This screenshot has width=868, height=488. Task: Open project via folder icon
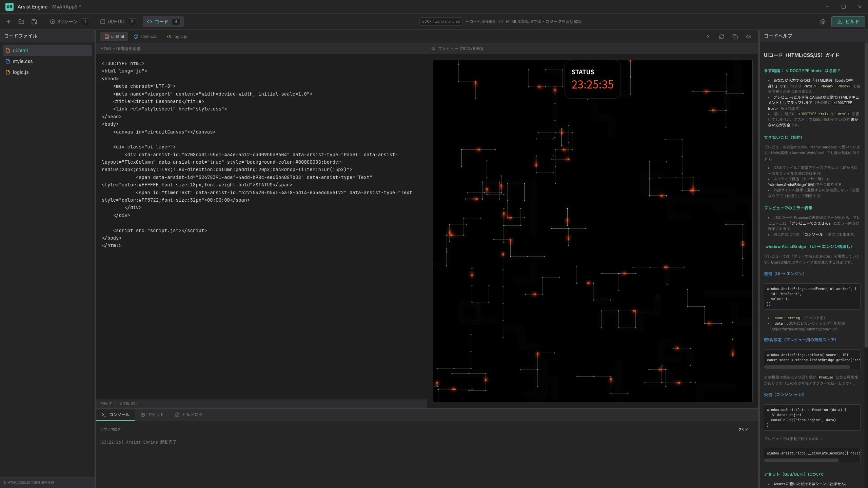click(21, 22)
